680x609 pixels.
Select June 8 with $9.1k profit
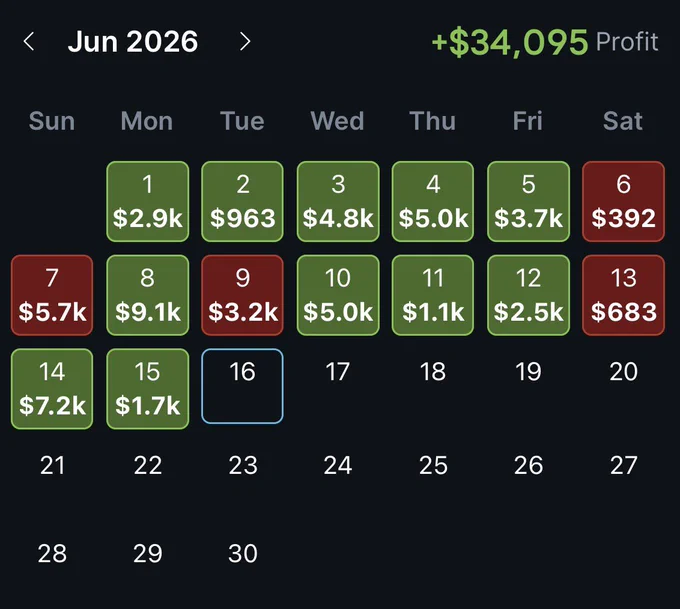tap(147, 295)
